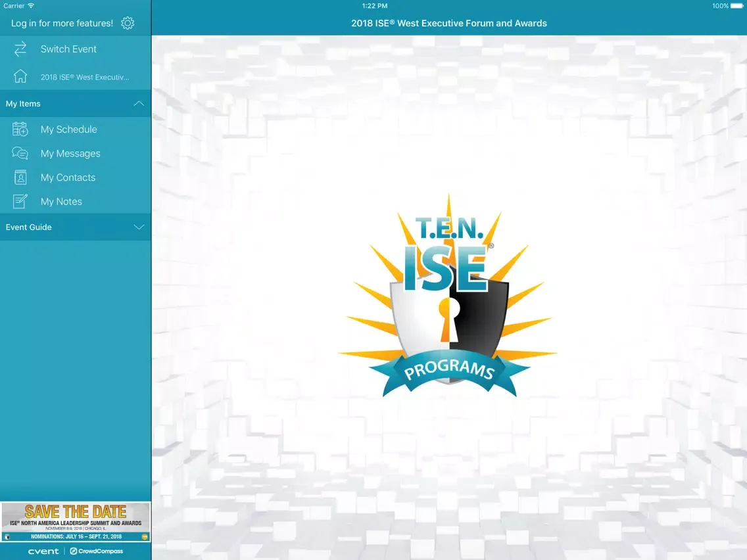747x560 pixels.
Task: Tap the Switch Event arrows icon
Action: click(20, 49)
